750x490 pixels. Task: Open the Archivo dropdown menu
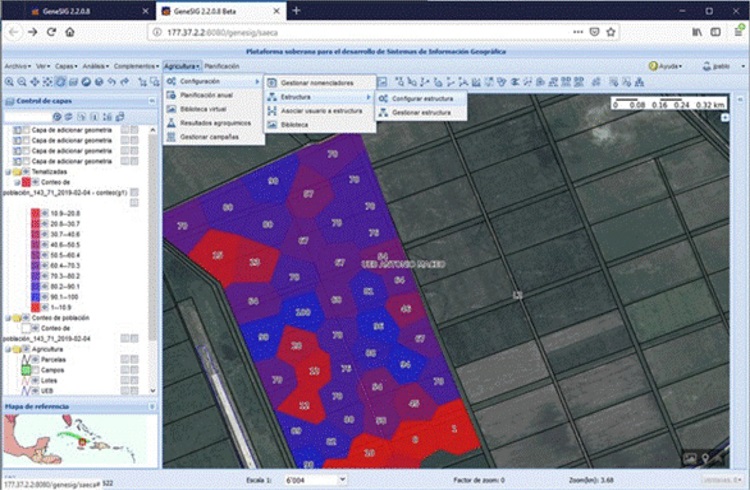pos(16,66)
